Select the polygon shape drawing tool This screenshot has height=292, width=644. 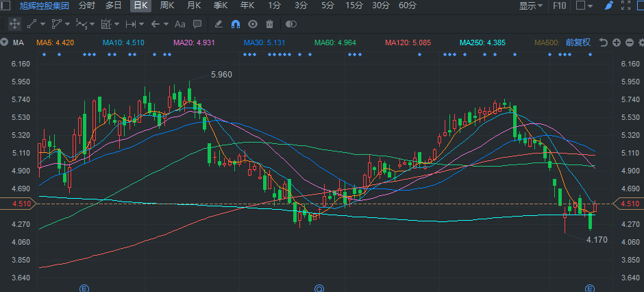56,24
